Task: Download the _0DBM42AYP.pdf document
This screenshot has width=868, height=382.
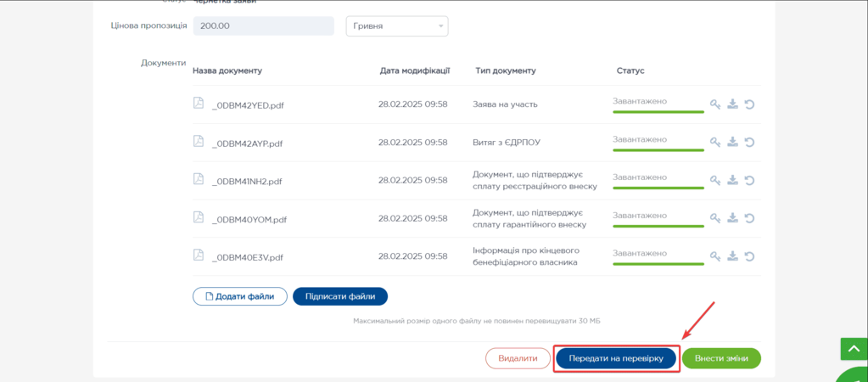Action: tap(732, 143)
